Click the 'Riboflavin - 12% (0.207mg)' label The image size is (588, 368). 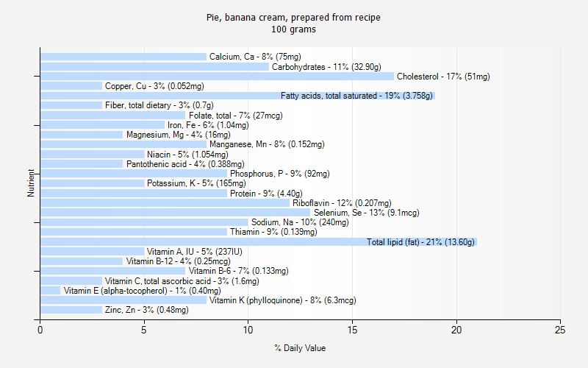tap(342, 203)
